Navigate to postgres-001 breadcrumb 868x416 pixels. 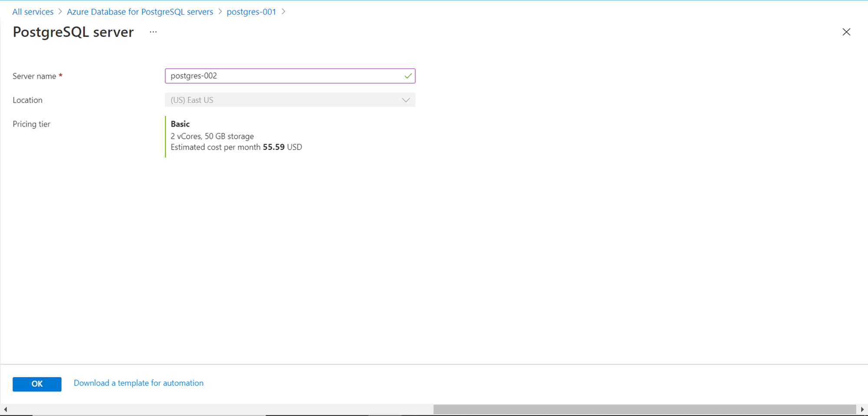click(x=251, y=12)
